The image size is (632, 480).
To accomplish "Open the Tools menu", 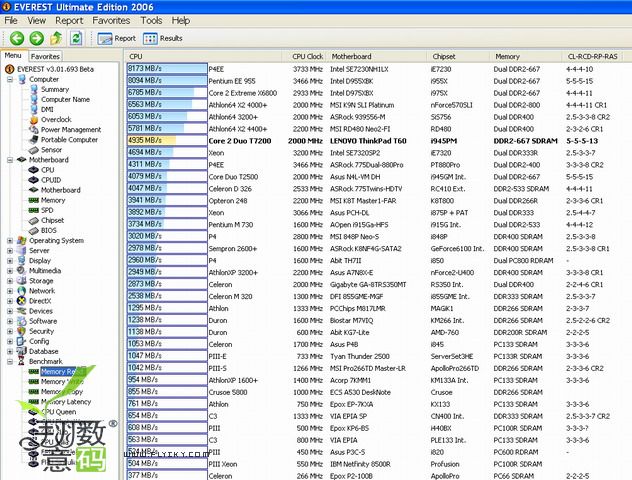I will click(x=151, y=21).
